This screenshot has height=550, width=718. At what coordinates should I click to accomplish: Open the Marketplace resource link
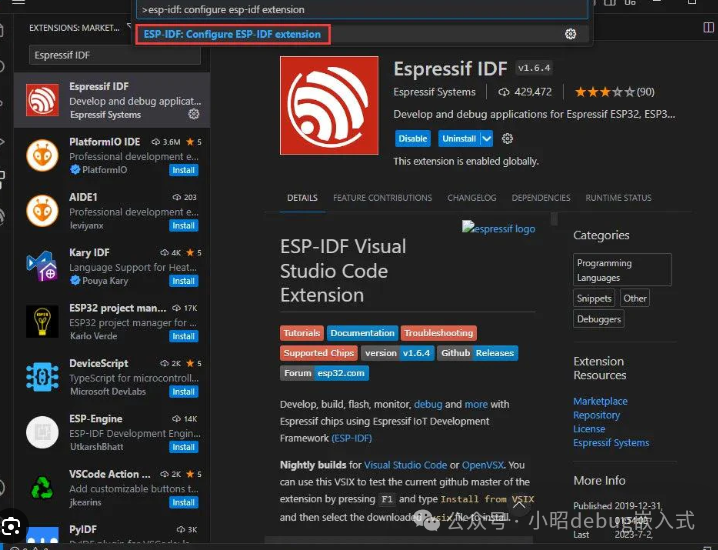click(x=600, y=401)
